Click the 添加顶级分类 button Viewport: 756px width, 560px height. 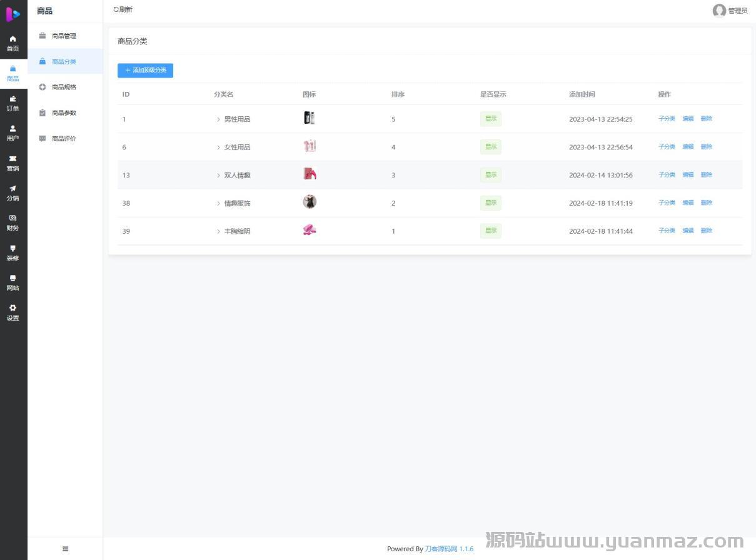[145, 71]
